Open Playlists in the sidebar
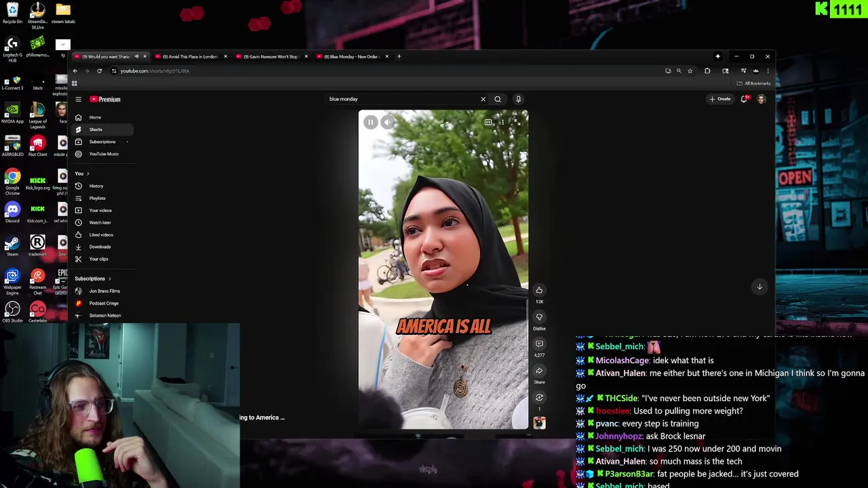Viewport: 868px width, 488px height. click(x=104, y=198)
